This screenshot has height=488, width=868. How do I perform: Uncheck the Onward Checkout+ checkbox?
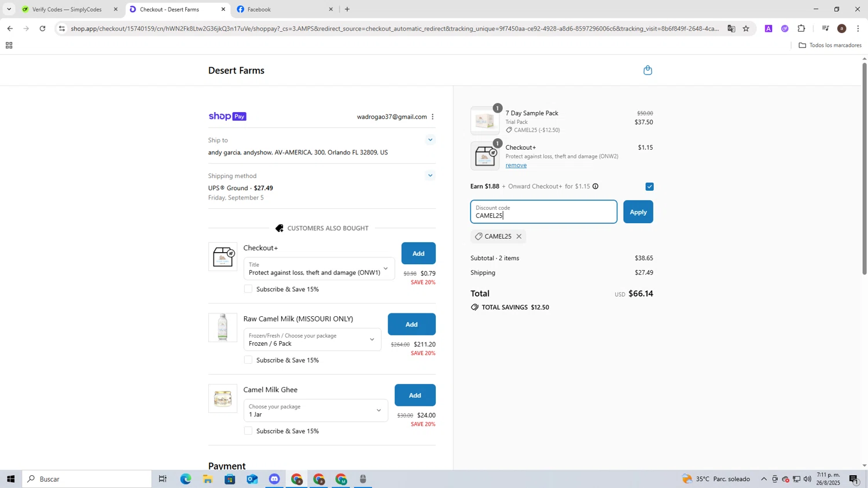point(649,186)
